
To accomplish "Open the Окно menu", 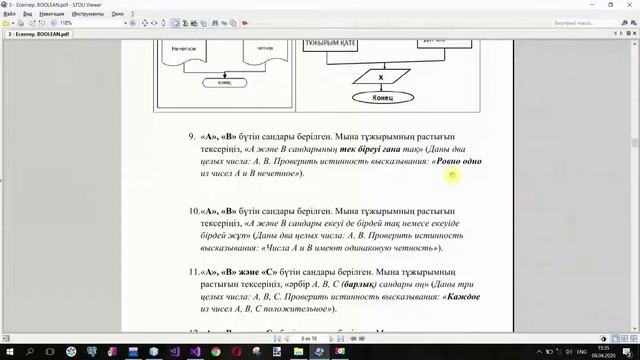I will click(118, 14).
